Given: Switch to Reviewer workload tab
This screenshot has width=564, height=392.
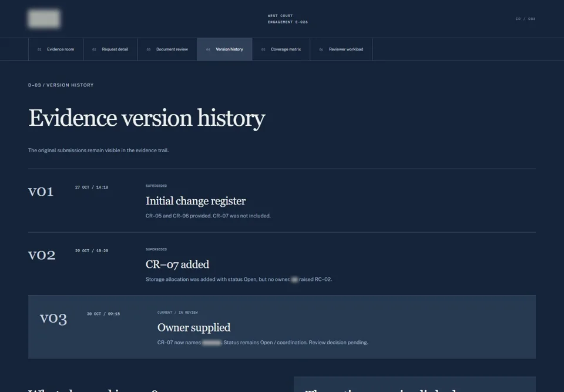Looking at the screenshot, I should [341, 49].
